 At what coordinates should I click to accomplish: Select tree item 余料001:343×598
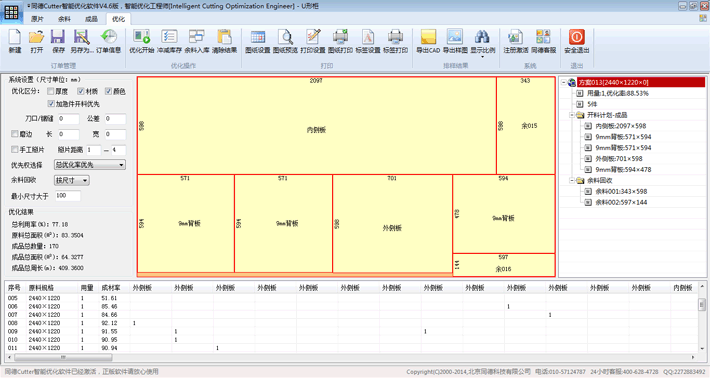[621, 191]
